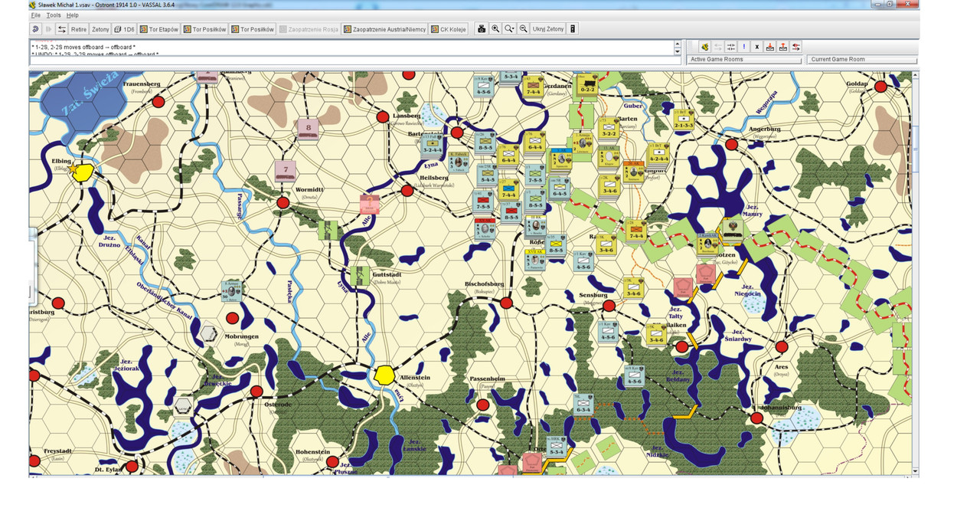
Task: Click the Mohrungen map label
Action: pyautogui.click(x=242, y=336)
